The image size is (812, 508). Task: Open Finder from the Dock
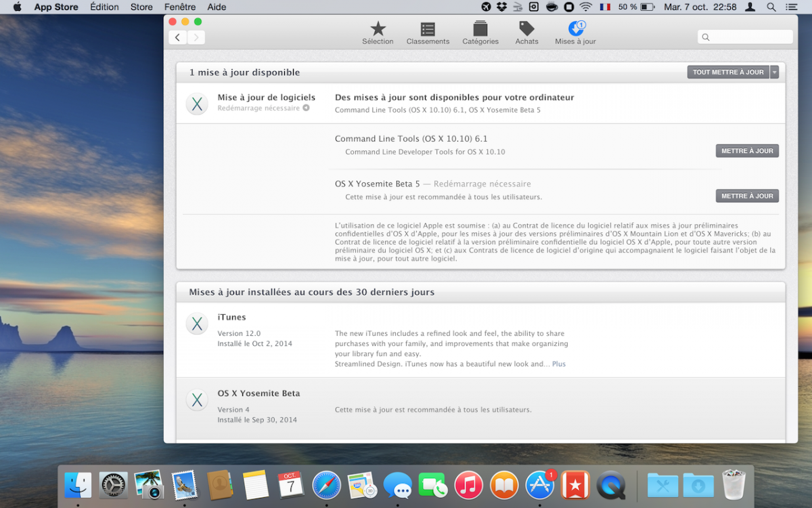78,485
